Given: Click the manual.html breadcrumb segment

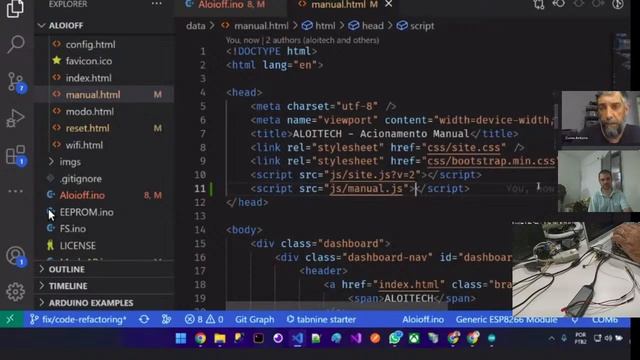Looking at the screenshot, I should coord(261,26).
